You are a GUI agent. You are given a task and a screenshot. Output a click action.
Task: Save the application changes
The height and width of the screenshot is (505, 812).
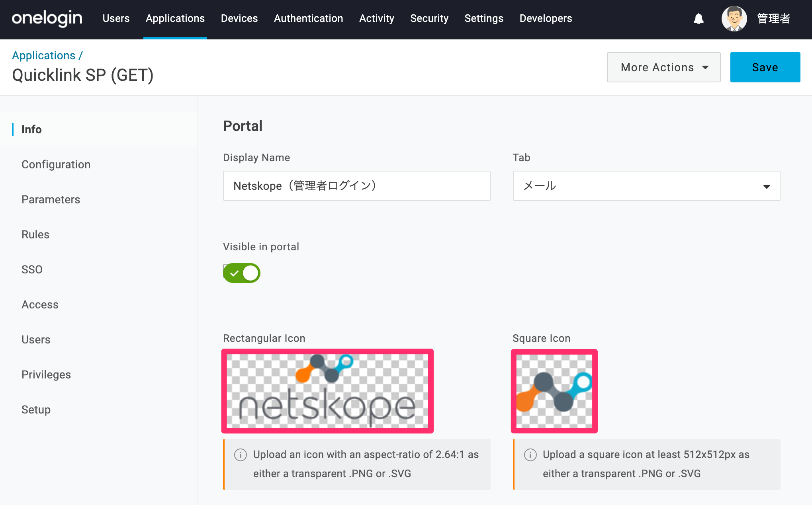pos(765,67)
